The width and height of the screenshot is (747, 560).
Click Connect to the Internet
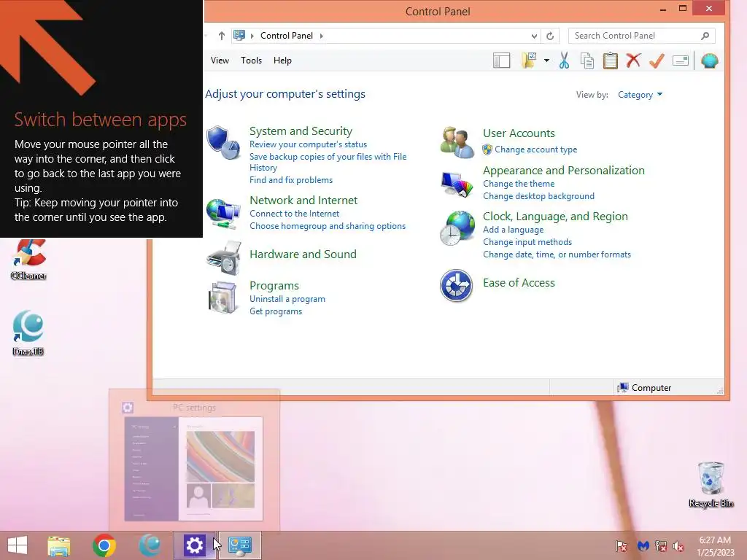294,214
